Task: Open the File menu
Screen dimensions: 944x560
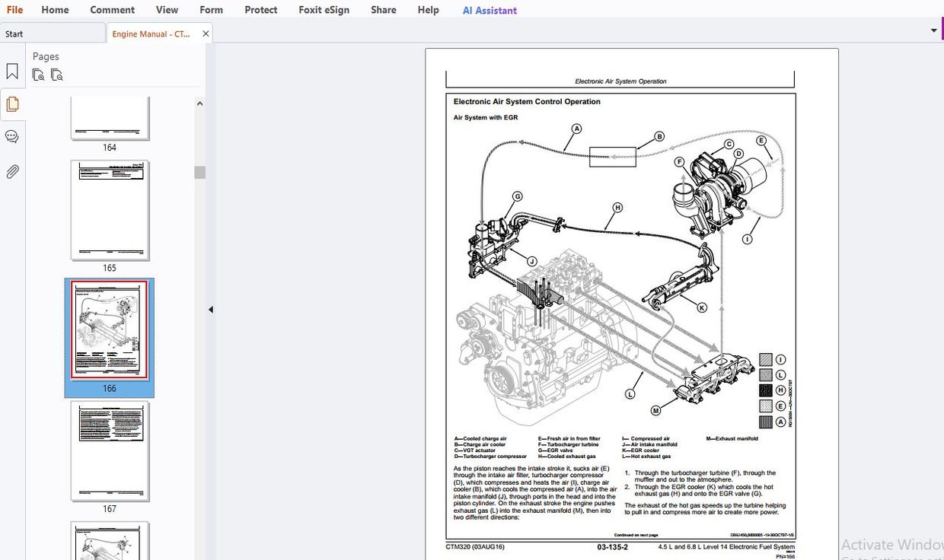Action: coord(14,10)
